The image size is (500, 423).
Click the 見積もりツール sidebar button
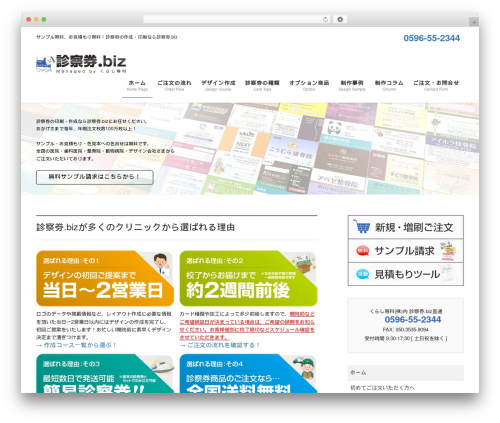click(x=406, y=274)
